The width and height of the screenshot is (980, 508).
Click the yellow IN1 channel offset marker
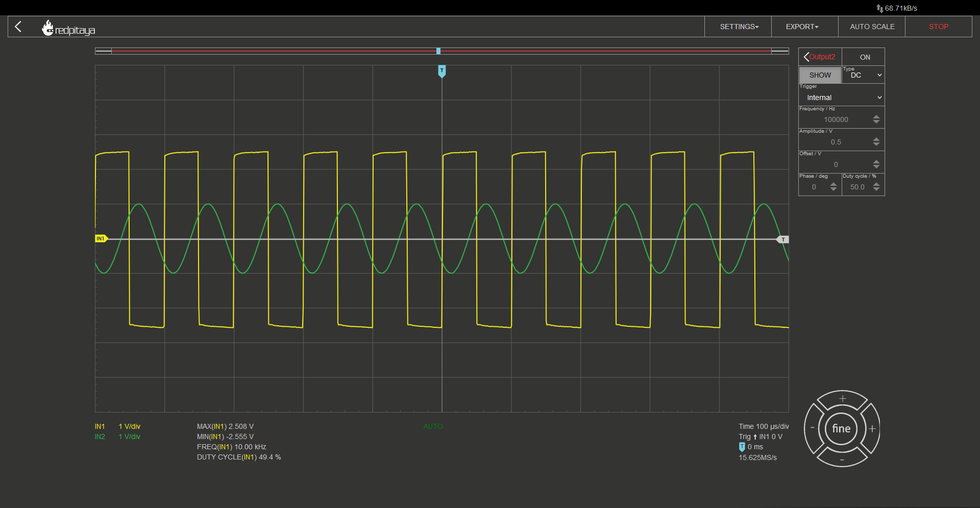101,238
